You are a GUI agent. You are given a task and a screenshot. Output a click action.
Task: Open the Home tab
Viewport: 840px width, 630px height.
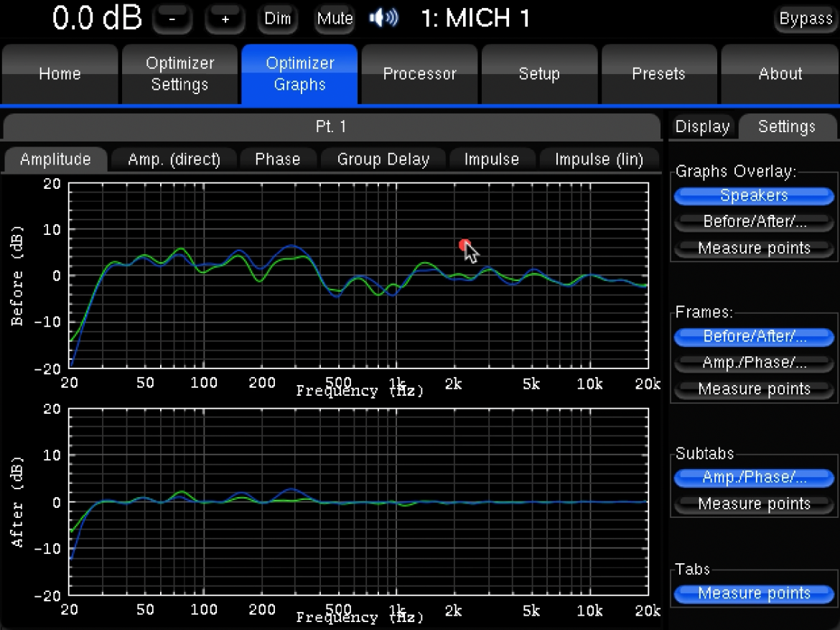tap(60, 74)
